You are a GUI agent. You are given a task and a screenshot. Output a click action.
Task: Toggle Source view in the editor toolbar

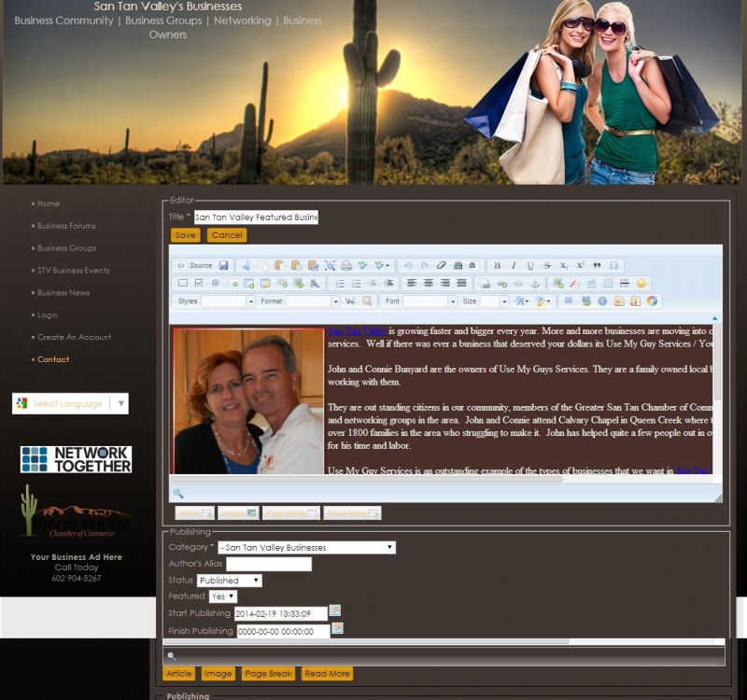point(195,266)
